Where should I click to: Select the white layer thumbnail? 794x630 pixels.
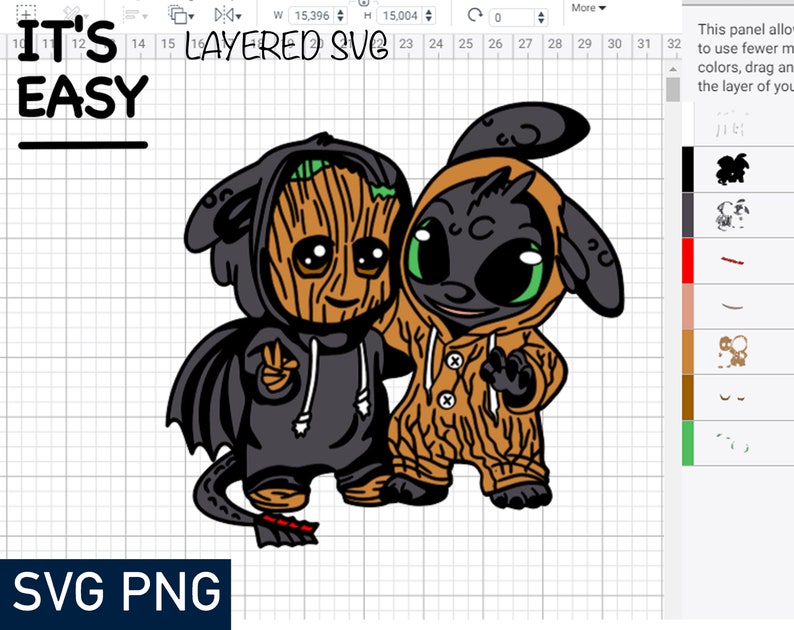click(x=732, y=124)
